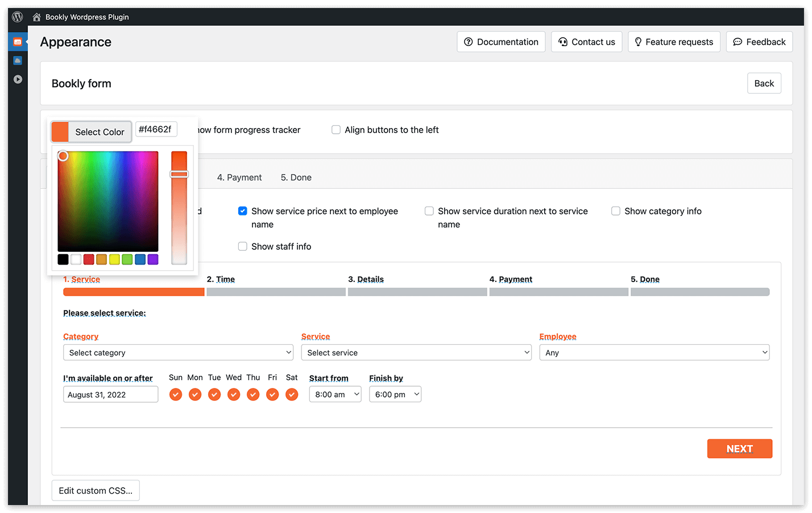Click the Please select service text
Screen dimensions: 812x513
coord(105,313)
